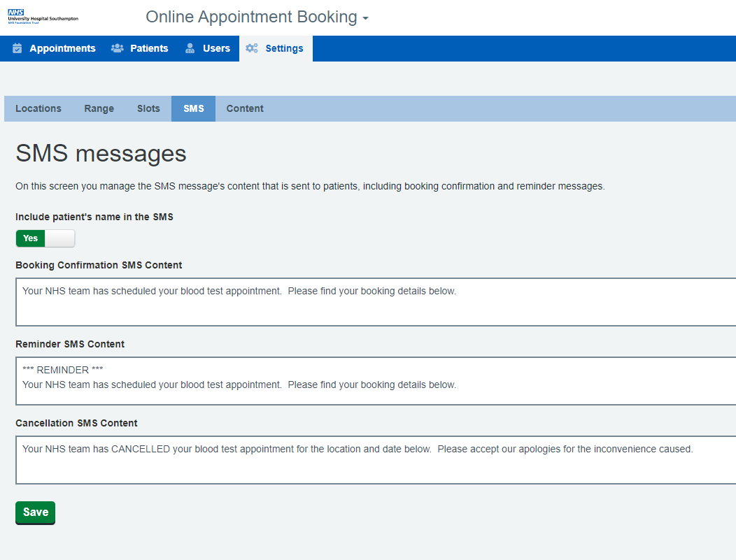Click the gears icon beside Settings

[x=252, y=49]
